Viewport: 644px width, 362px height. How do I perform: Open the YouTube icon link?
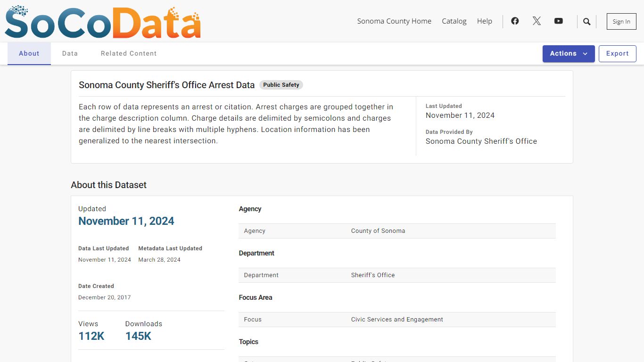point(559,21)
